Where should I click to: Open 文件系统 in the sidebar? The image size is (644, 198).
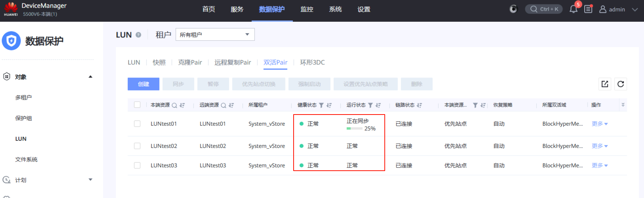26,159
